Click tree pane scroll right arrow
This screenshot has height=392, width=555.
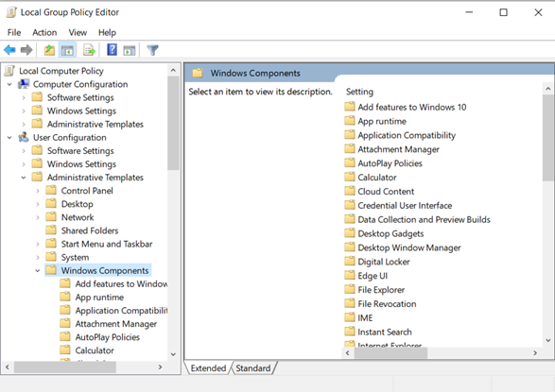(160, 366)
